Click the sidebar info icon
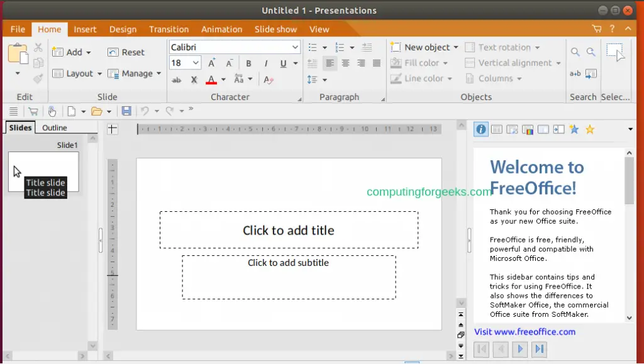 click(x=480, y=130)
